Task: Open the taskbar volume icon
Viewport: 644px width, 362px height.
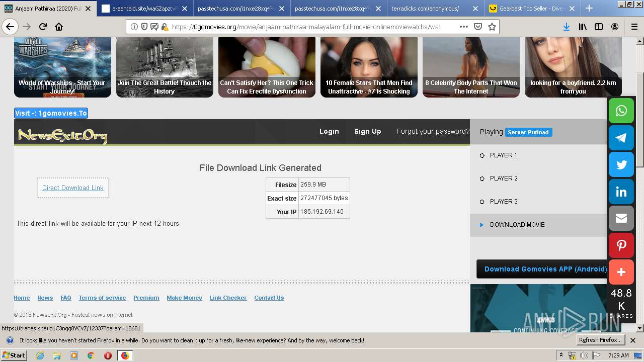Action: coord(584,355)
